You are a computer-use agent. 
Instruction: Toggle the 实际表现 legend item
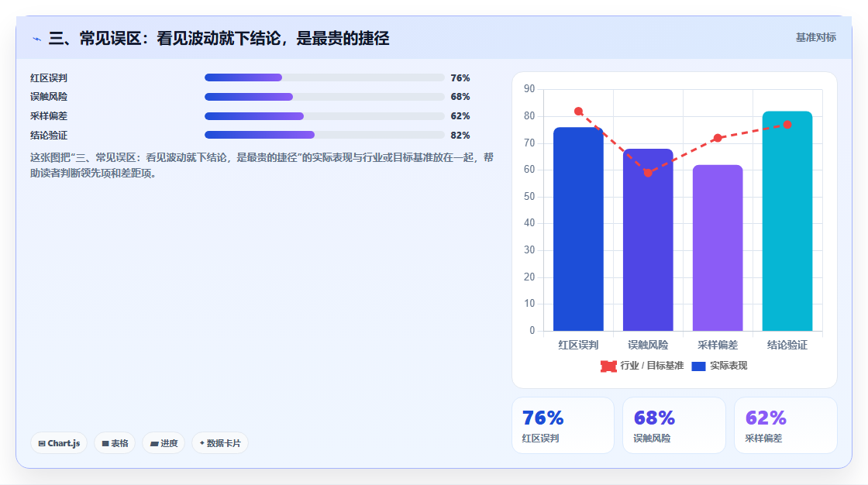click(720, 366)
